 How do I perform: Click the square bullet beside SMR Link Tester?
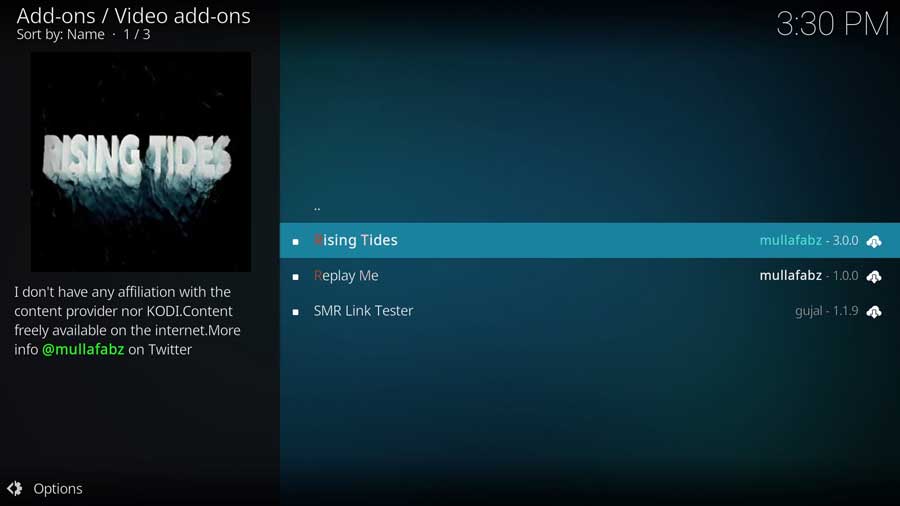point(296,312)
